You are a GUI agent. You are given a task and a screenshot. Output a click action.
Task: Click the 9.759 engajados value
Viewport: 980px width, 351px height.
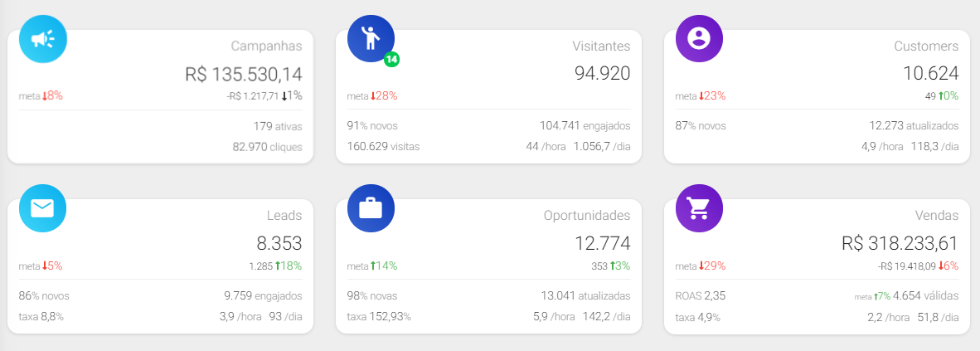(263, 295)
